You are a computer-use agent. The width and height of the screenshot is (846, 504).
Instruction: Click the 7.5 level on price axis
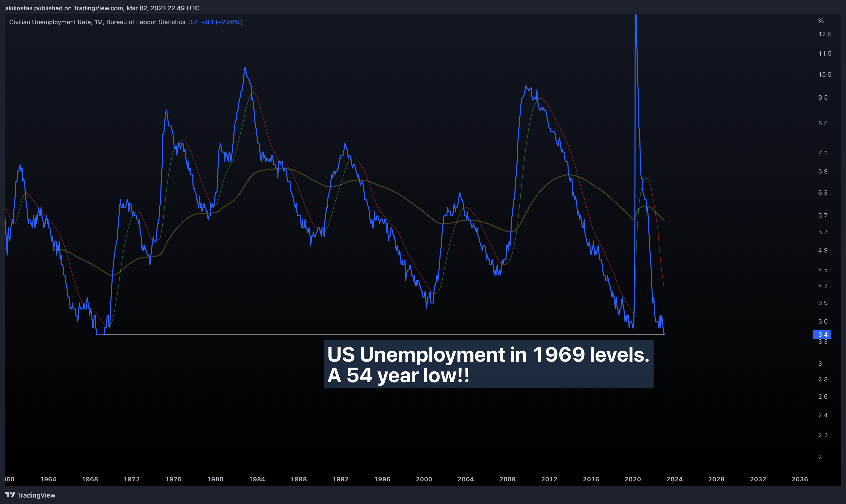coord(823,152)
